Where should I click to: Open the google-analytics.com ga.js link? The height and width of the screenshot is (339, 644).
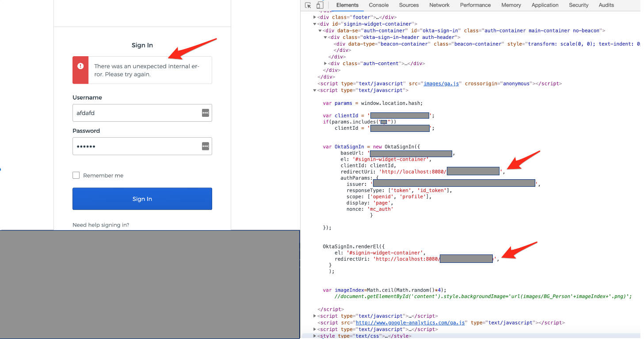(x=410, y=323)
